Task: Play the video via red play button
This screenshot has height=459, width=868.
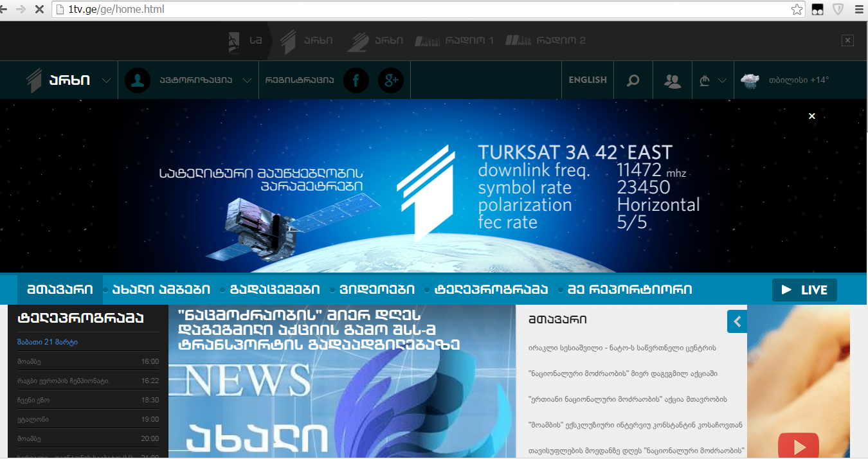Action: click(x=799, y=446)
